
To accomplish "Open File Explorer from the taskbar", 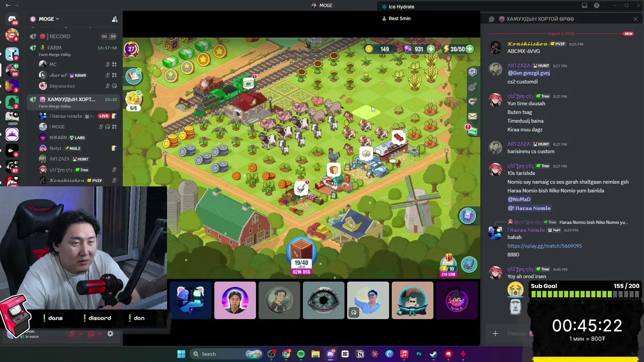I will point(315,354).
